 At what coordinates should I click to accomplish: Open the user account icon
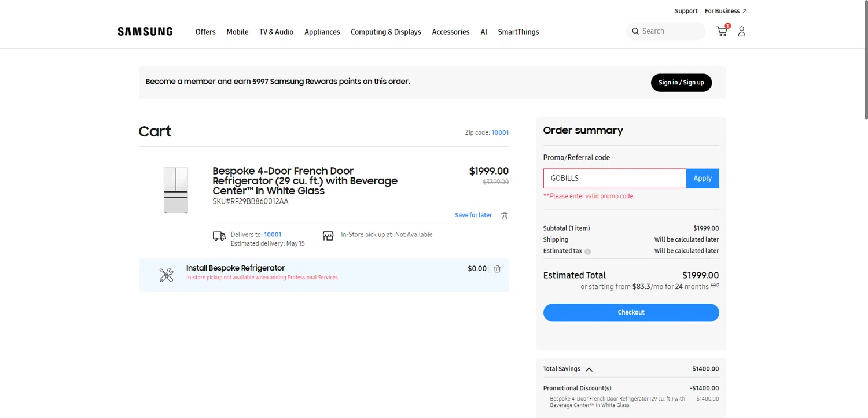click(741, 31)
